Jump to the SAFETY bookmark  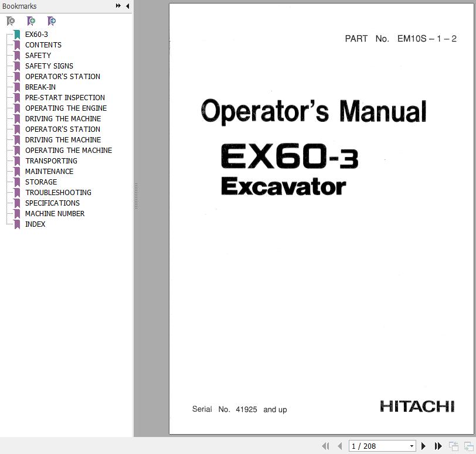pos(38,56)
